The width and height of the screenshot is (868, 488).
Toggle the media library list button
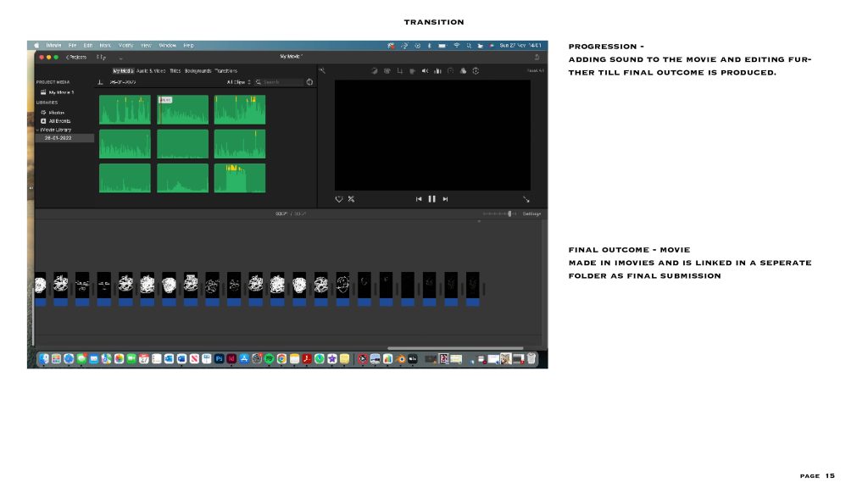coord(101,57)
